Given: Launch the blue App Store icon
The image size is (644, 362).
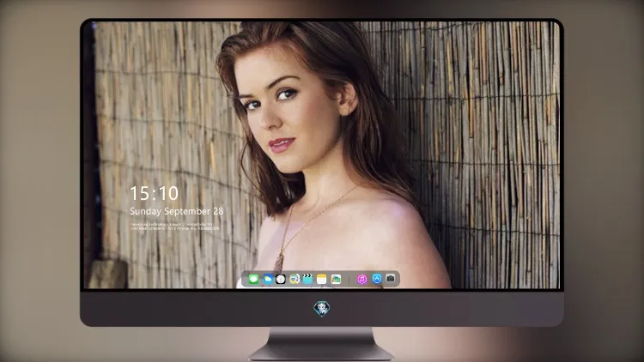Looking at the screenshot, I should click(x=377, y=279).
